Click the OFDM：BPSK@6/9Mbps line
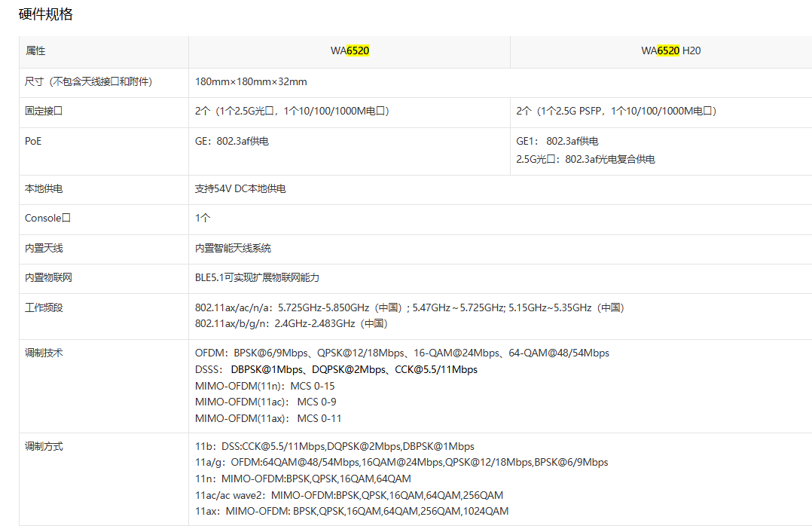The height and width of the screenshot is (526, 812). [x=402, y=353]
